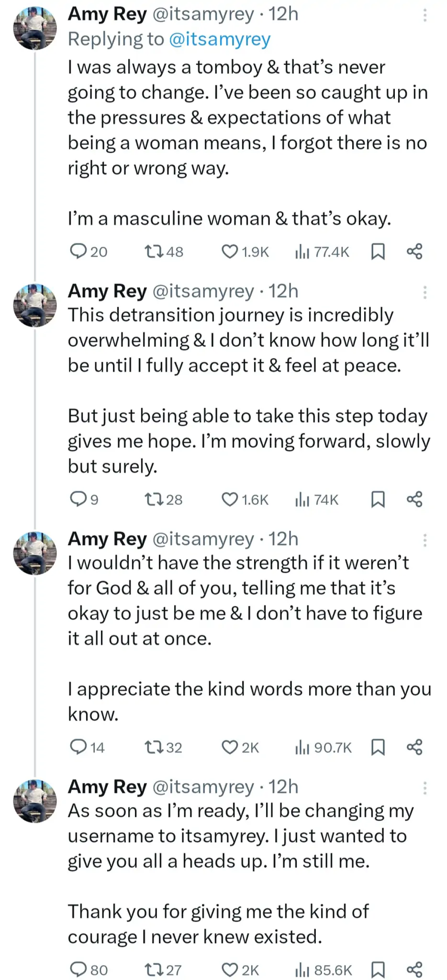Viewport: 447px width, 980px height.
Task: Open the avatar beside the "username" tweet
Action: coord(35,800)
